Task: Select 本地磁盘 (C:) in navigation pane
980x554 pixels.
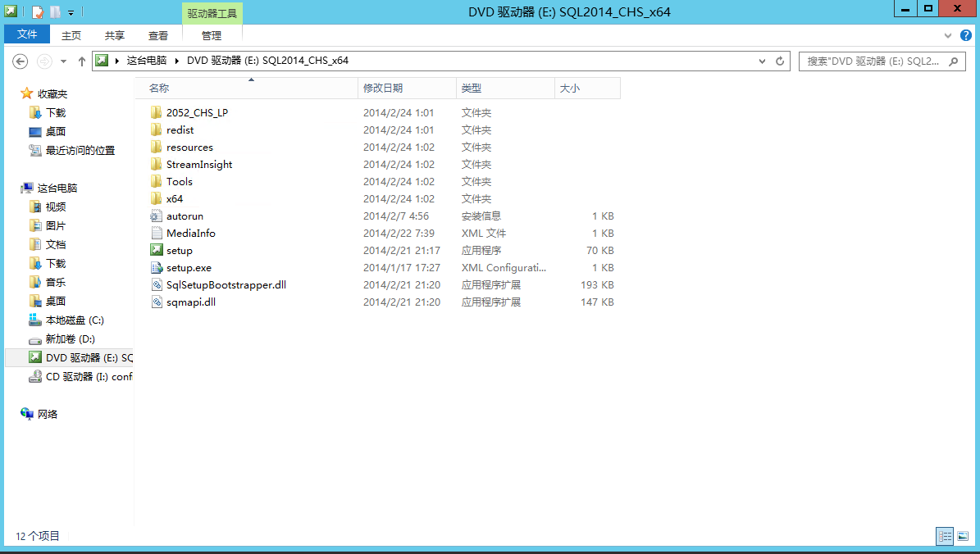Action: point(74,320)
